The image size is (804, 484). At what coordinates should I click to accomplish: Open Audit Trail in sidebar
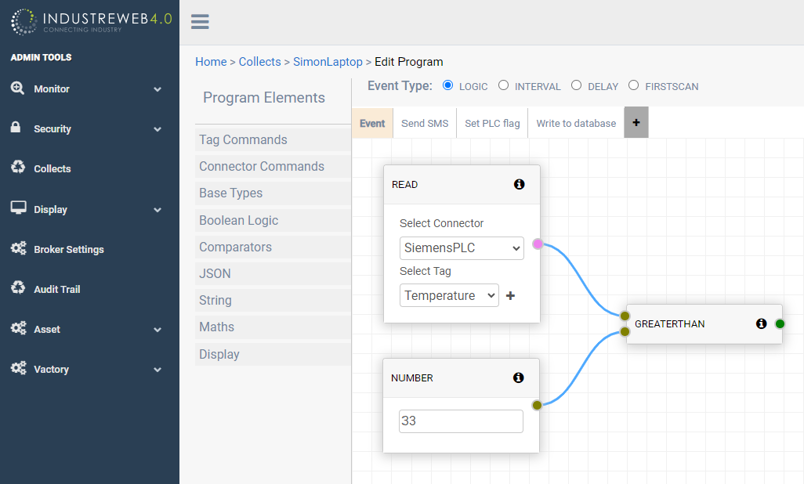point(57,289)
